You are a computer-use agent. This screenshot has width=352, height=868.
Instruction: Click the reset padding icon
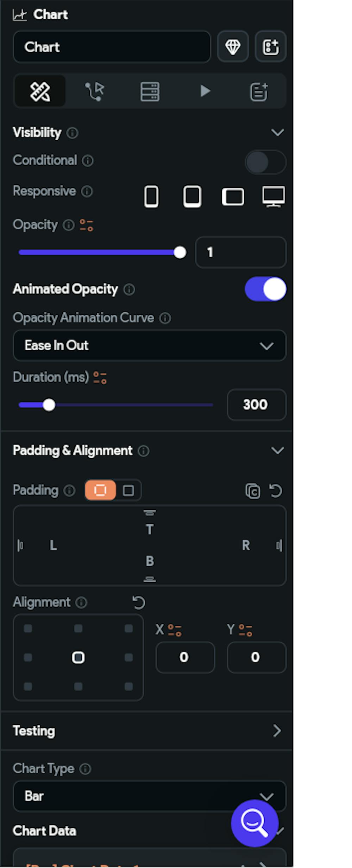[x=276, y=491]
